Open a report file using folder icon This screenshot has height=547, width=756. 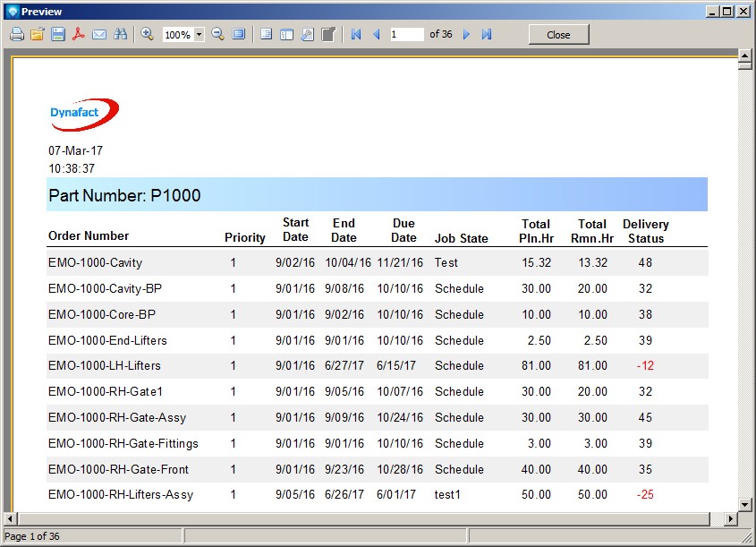click(x=37, y=34)
